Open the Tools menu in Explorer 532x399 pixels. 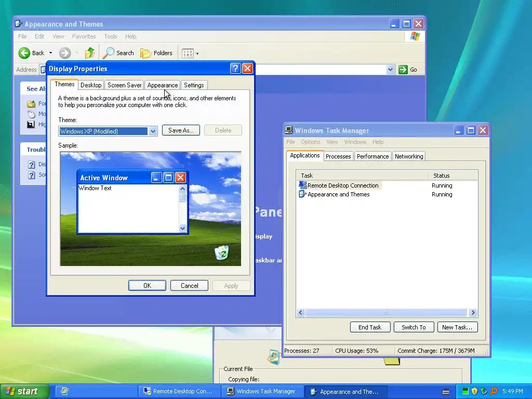[x=111, y=36]
